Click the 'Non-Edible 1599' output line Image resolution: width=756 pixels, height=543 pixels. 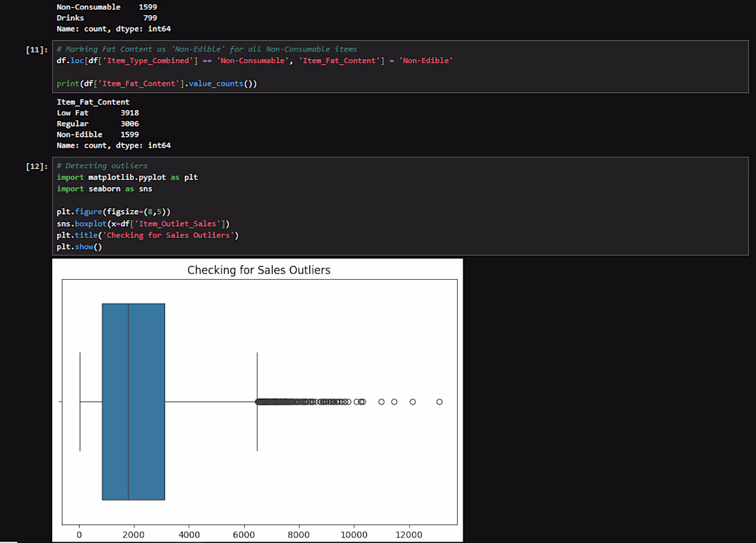tap(98, 135)
